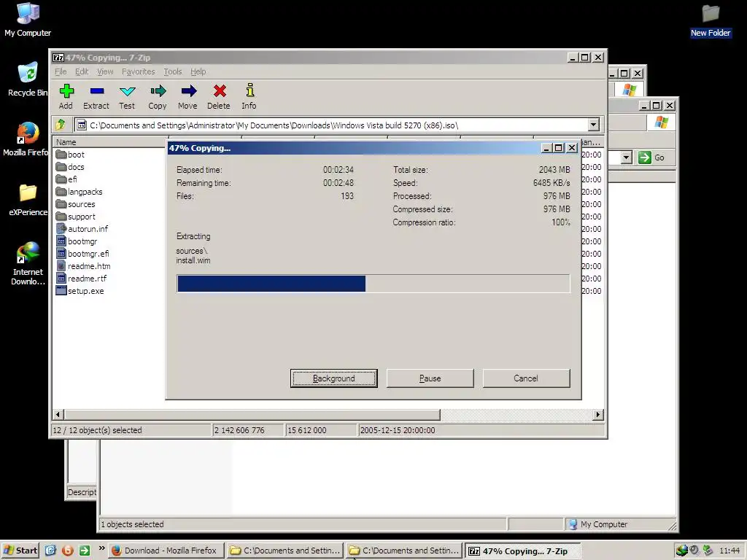Open address dropdown in background Explorer window
Viewport: 747px width, 560px height.
tap(627, 157)
